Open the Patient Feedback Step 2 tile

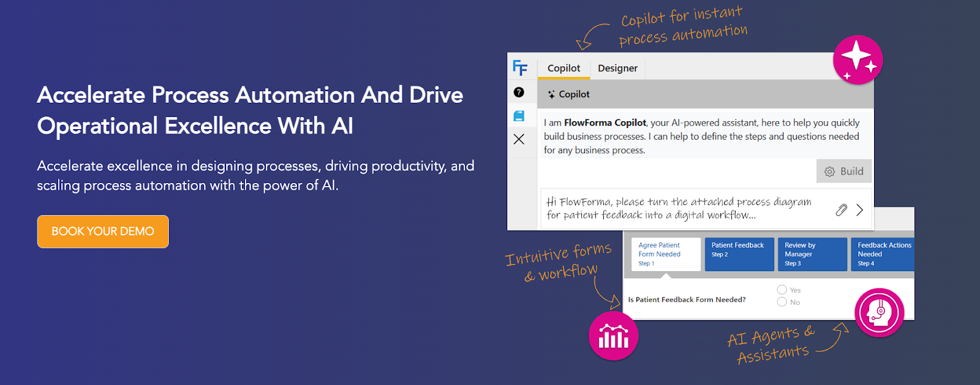[x=739, y=254]
